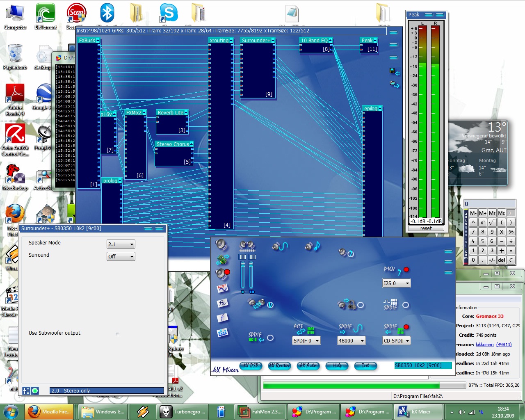Click the spectrum analyzer icon in sidebar
Screen dimensions: 525x420
click(222, 333)
